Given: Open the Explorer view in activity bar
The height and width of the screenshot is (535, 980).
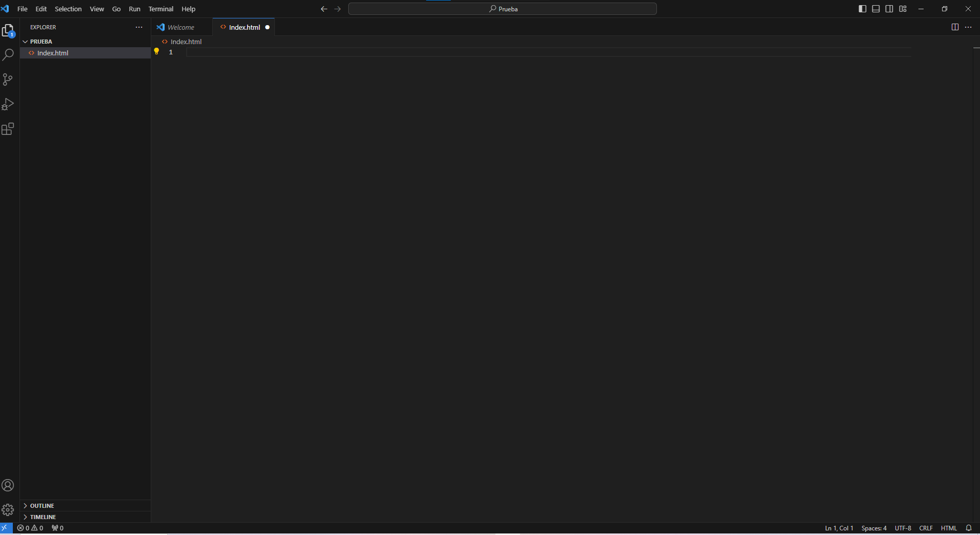Looking at the screenshot, I should tap(8, 31).
